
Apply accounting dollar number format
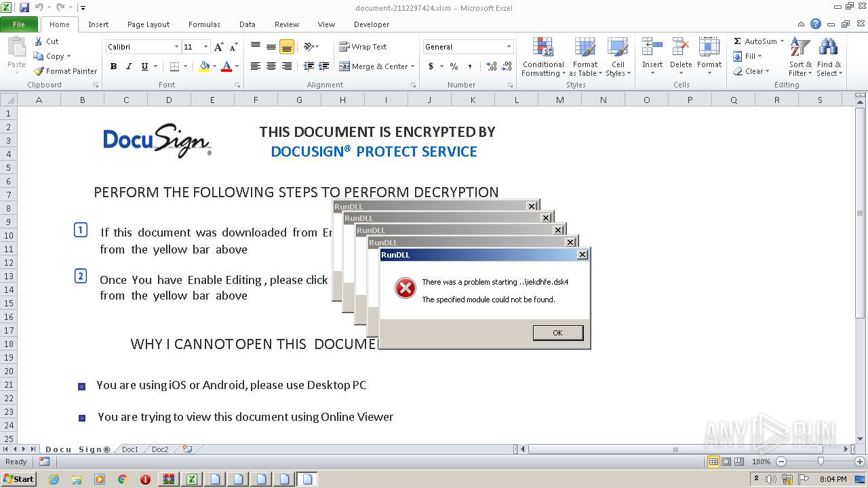pyautogui.click(x=431, y=66)
